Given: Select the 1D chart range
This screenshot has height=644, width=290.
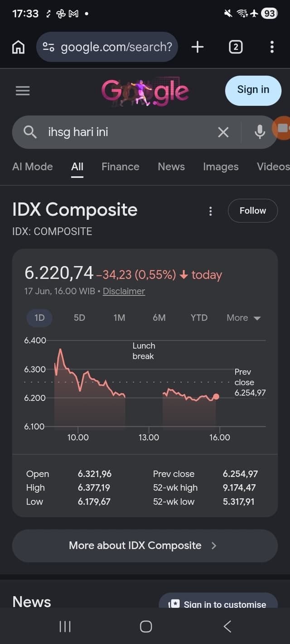Looking at the screenshot, I should pyautogui.click(x=40, y=317).
